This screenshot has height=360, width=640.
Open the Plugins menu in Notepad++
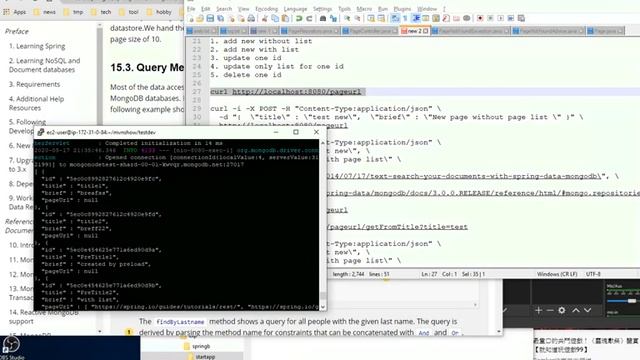click(x=402, y=9)
